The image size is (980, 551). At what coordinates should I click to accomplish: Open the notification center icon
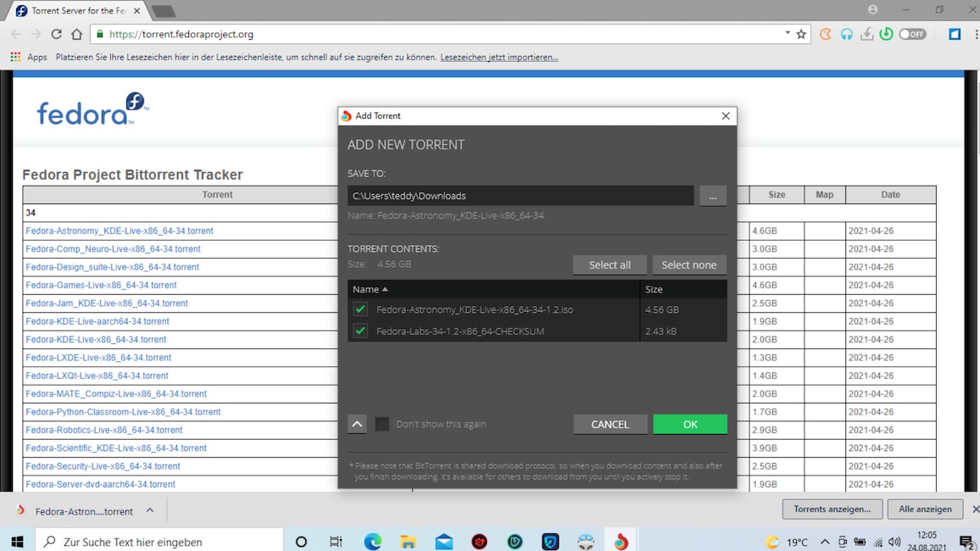tap(966, 543)
